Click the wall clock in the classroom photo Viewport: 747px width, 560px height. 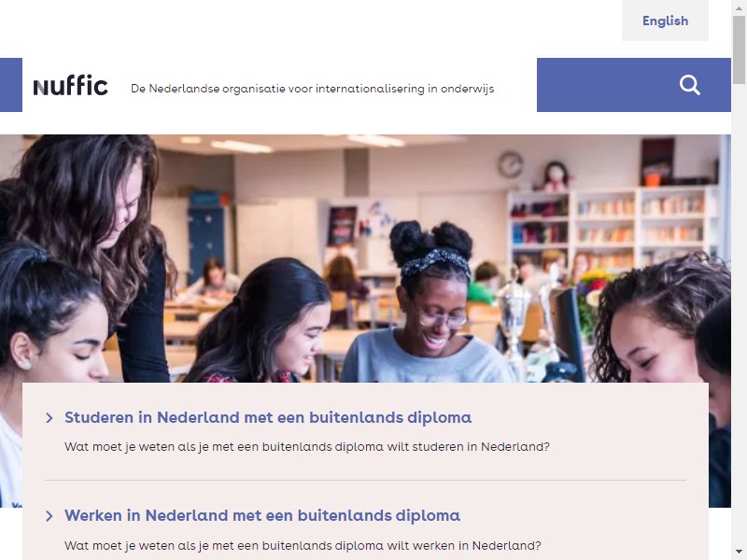[x=511, y=165]
